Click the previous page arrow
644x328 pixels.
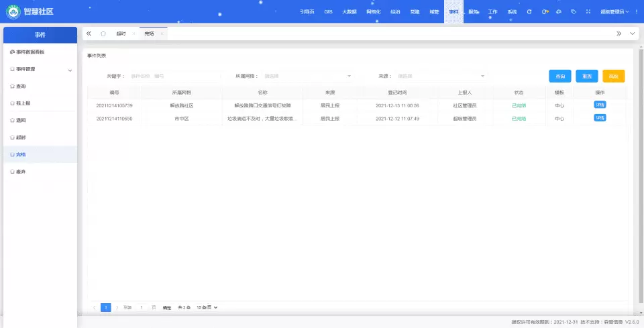pyautogui.click(x=95, y=307)
